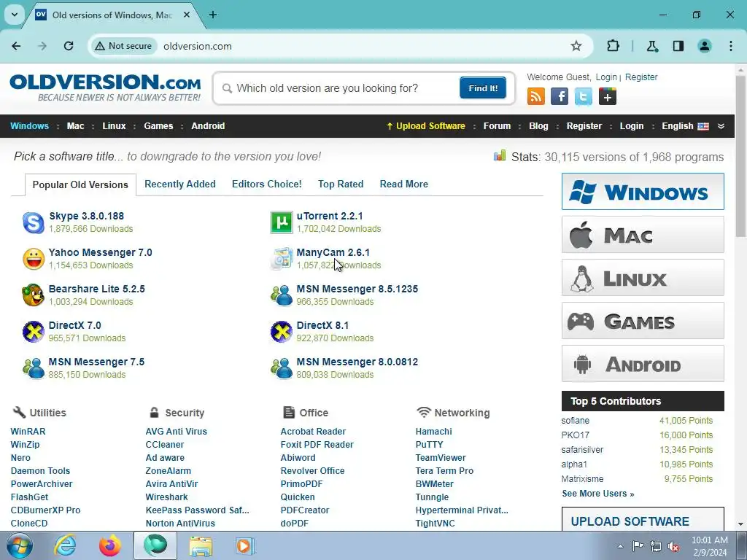Click the page vertical scrollbar thumb
747x560 pixels.
[x=740, y=156]
